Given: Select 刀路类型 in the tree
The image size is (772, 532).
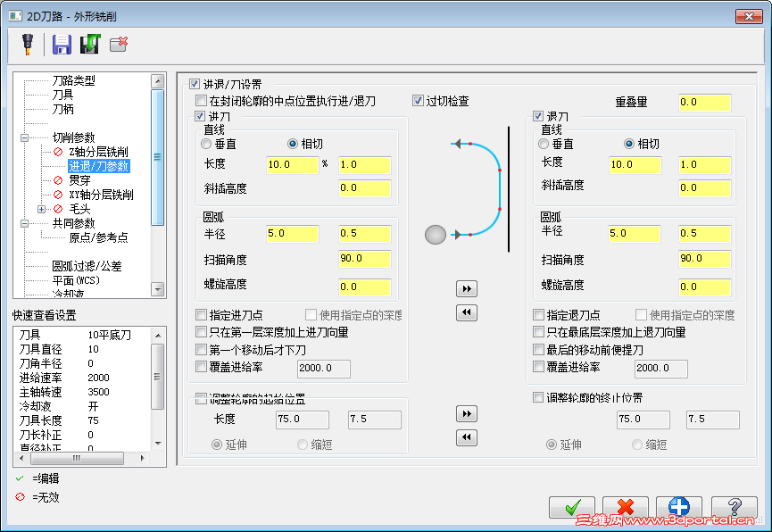Looking at the screenshot, I should tap(74, 80).
